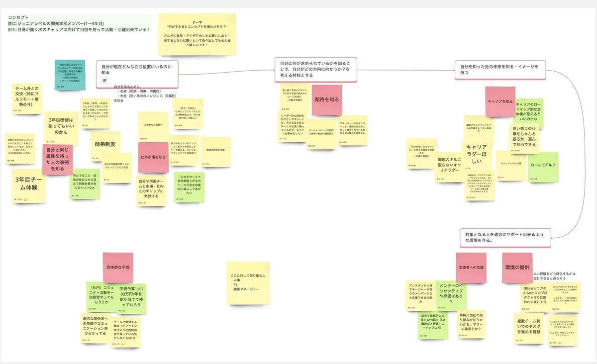
Task: Select the pink 自分と同じ属性を持った人の事例を知る sticky
Action: click(58, 160)
